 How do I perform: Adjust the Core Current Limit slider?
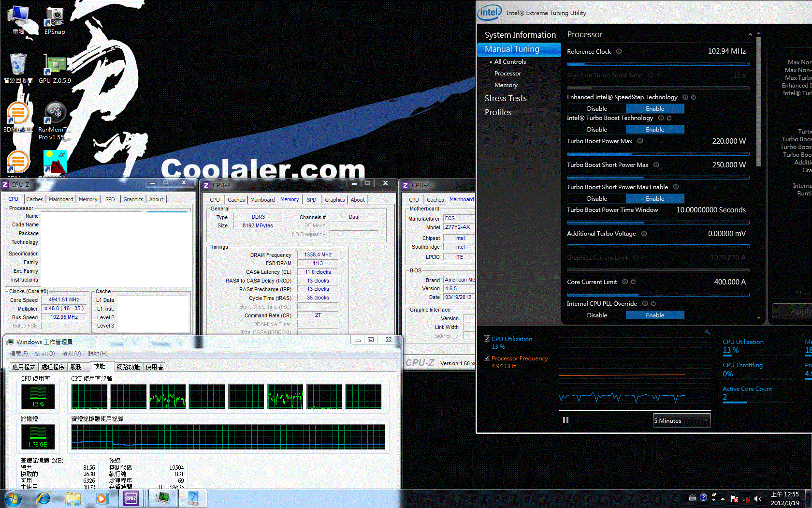point(658,295)
